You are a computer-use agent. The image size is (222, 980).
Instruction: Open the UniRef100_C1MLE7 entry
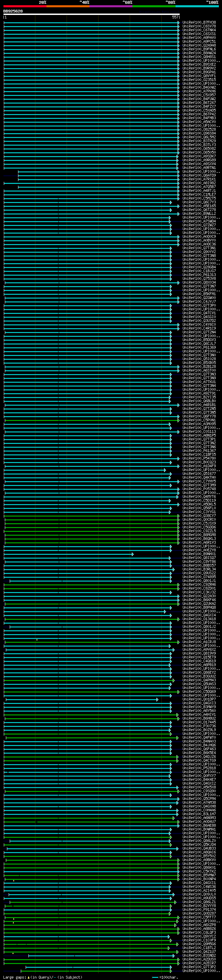[x=199, y=194]
